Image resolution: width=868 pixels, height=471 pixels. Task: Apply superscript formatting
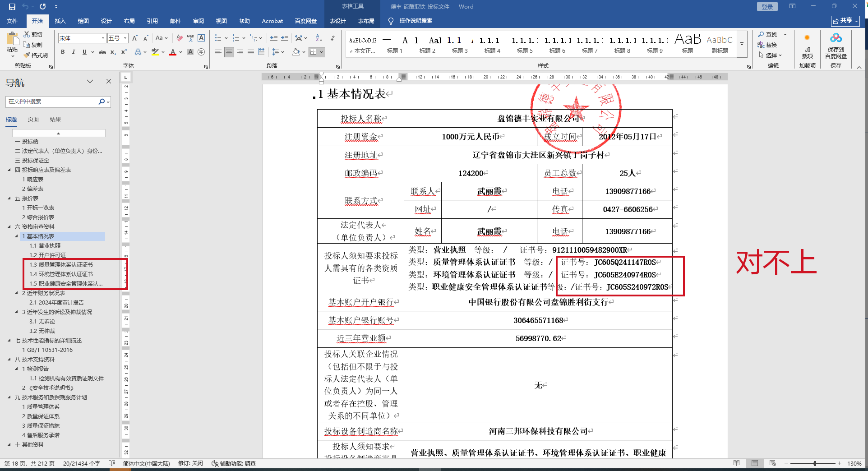tap(124, 52)
